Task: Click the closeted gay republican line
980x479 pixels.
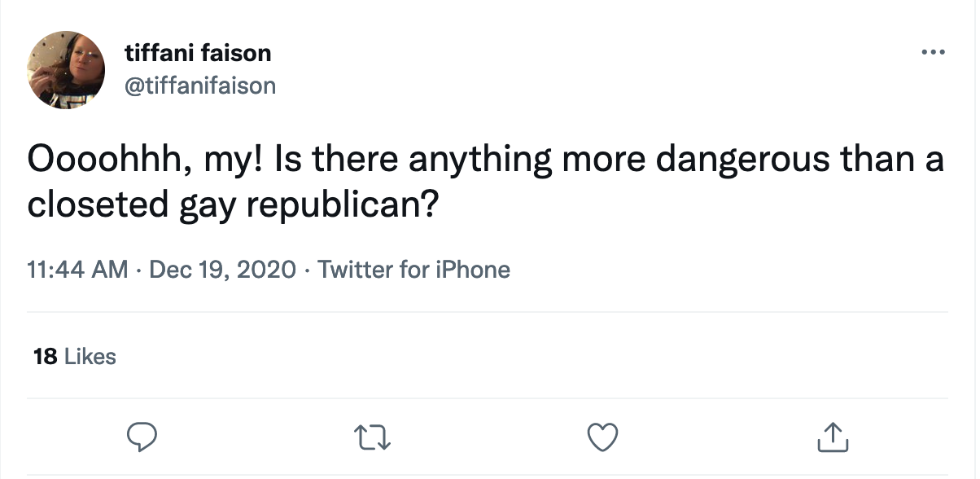Action: pyautogui.click(x=234, y=204)
